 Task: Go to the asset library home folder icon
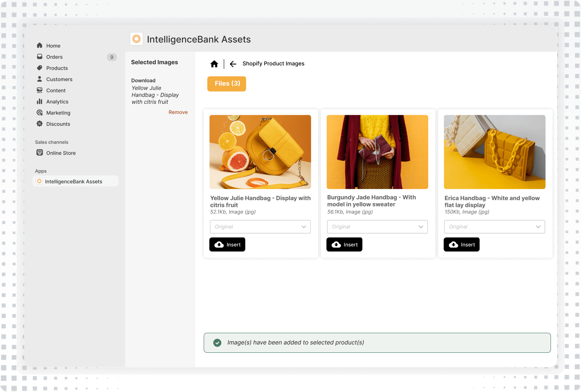tap(214, 64)
